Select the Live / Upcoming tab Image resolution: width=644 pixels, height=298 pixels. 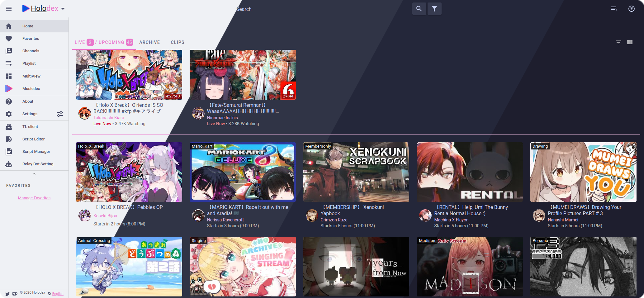coord(104,42)
